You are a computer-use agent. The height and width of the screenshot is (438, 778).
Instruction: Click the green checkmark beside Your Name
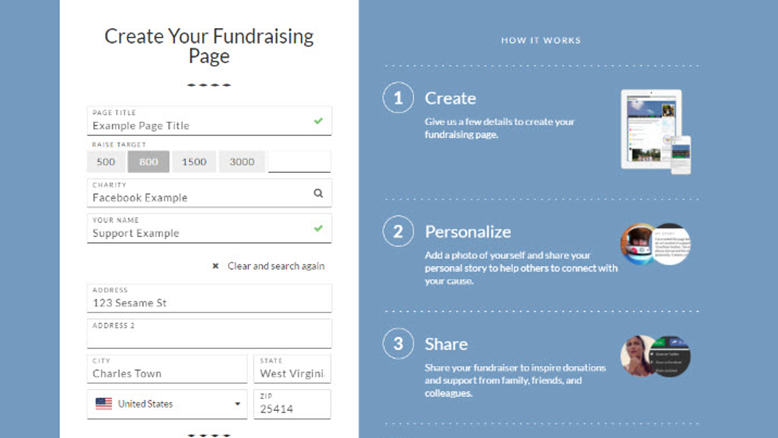(x=318, y=228)
